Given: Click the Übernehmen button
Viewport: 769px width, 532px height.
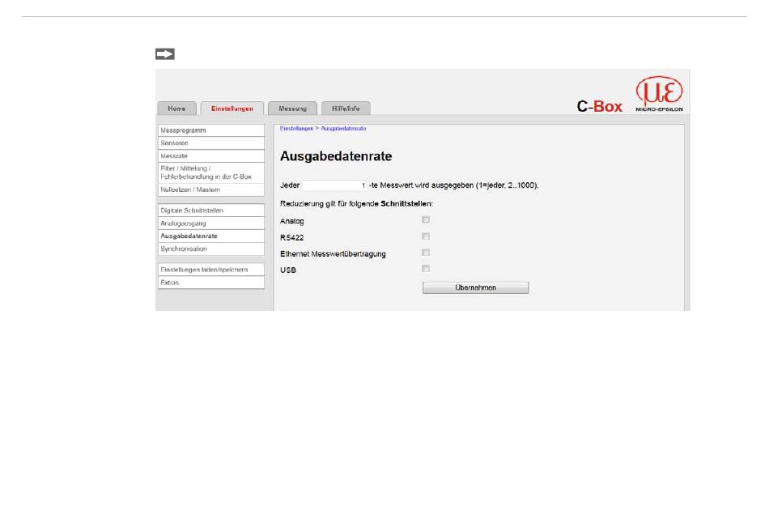Looking at the screenshot, I should pyautogui.click(x=476, y=287).
